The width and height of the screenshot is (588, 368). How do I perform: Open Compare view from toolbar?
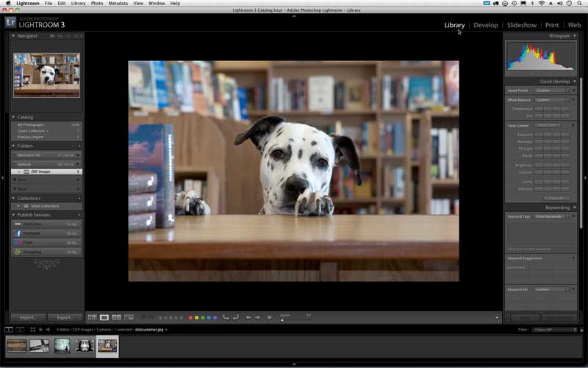tap(116, 317)
